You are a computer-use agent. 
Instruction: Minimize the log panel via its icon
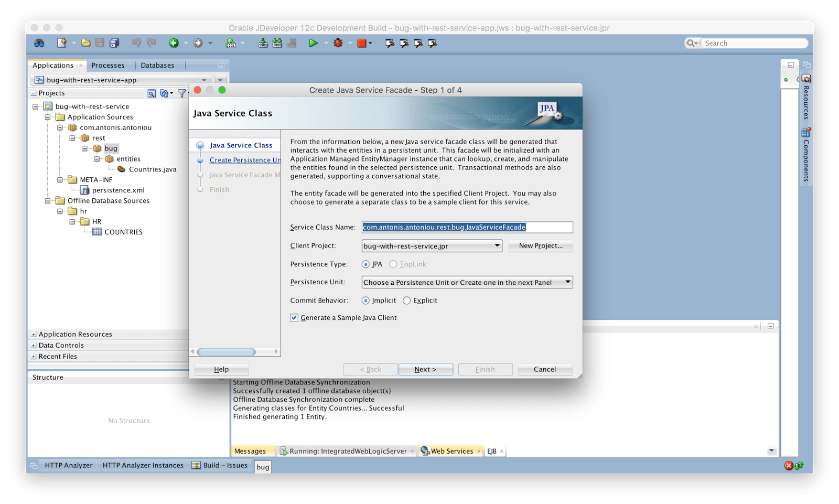[x=770, y=326]
